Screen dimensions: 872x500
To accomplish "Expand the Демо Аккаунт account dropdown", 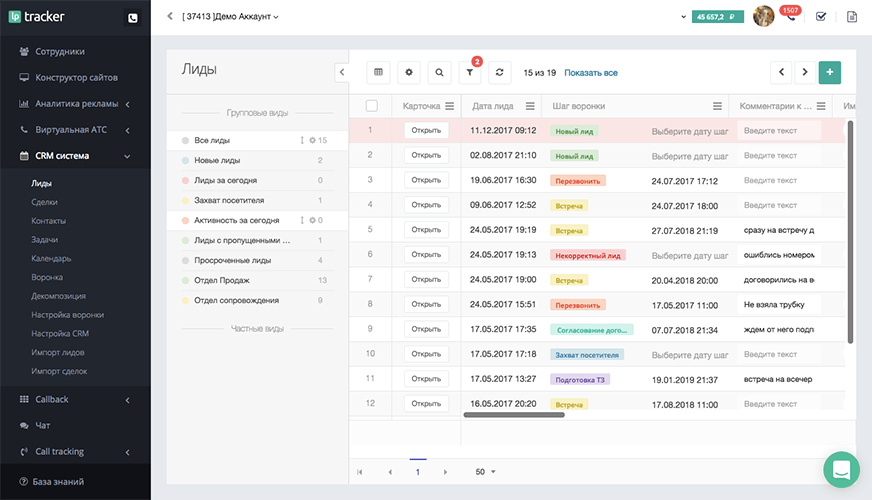I will tap(230, 17).
